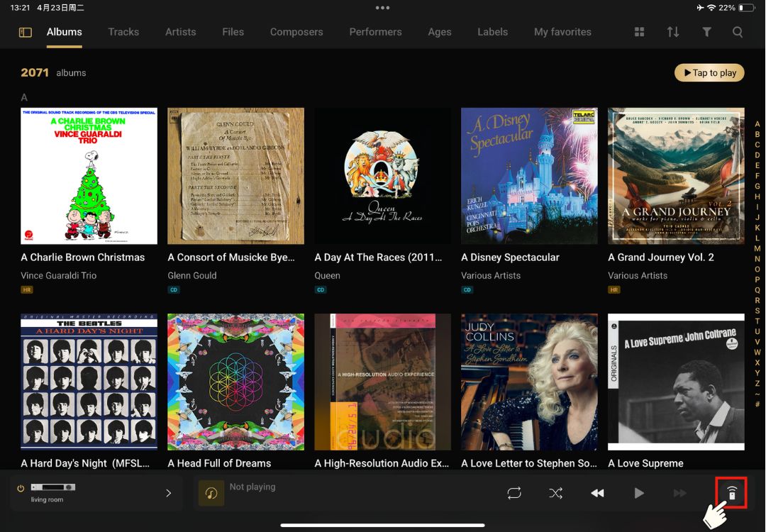Click the A Love Supreme title text
This screenshot has width=766, height=532.
[x=646, y=463]
